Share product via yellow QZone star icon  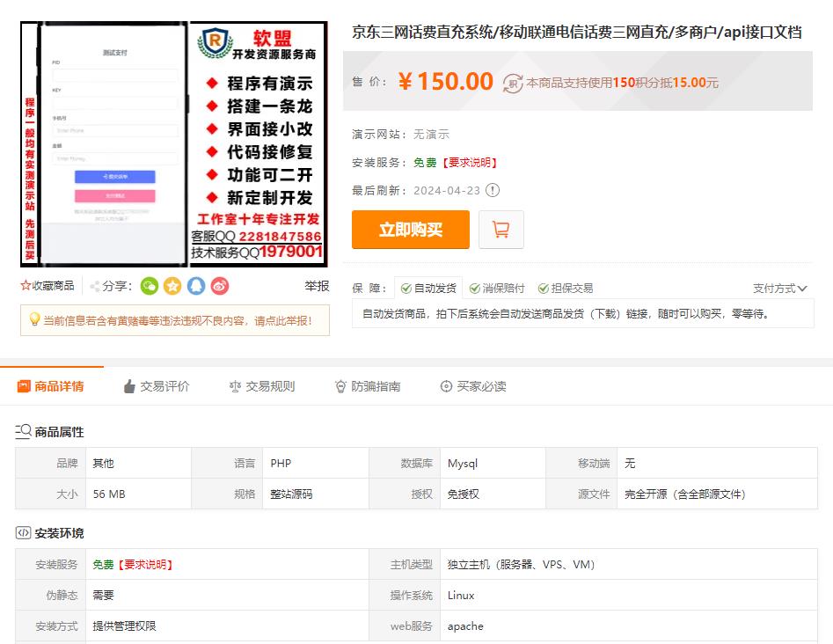pyautogui.click(x=172, y=287)
